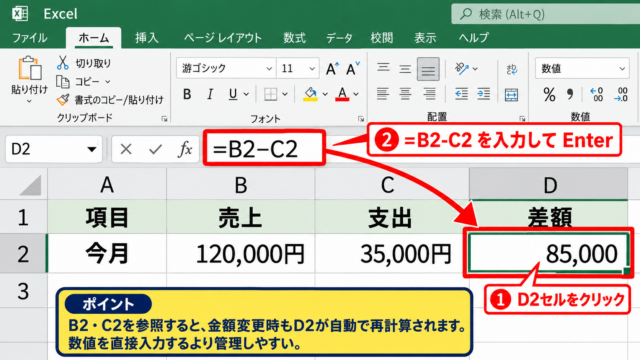640x360 pixels.
Task: Apply the yellow fill color bucket
Action: click(x=310, y=94)
